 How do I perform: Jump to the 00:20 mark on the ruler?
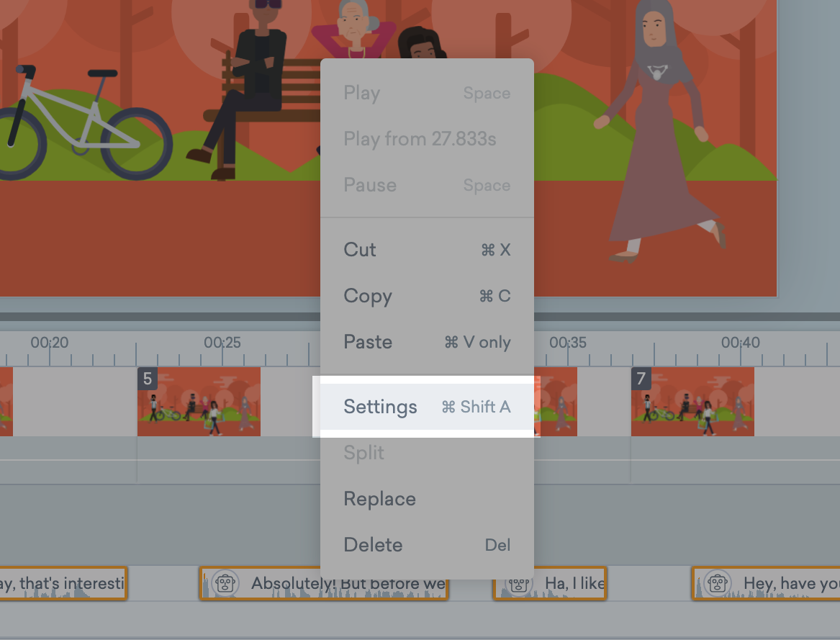click(50, 343)
